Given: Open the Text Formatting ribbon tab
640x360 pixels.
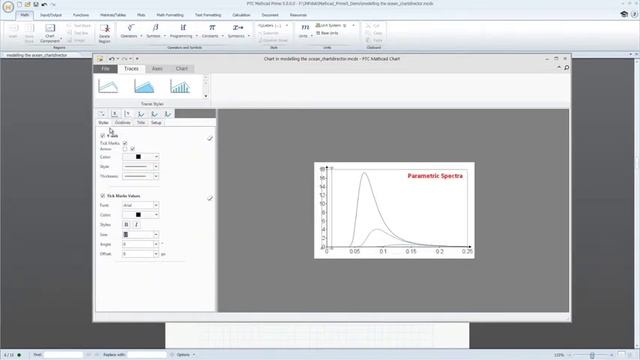Looking at the screenshot, I should (x=208, y=15).
